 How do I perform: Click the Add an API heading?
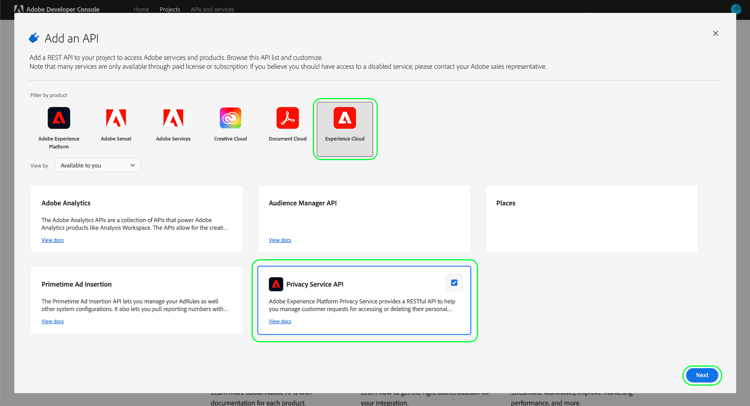72,38
